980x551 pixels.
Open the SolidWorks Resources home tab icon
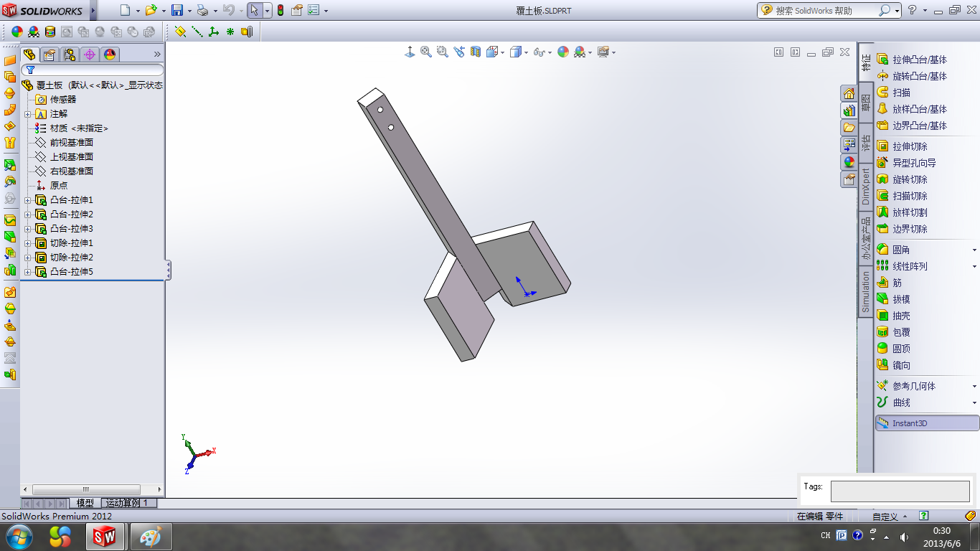(x=849, y=93)
